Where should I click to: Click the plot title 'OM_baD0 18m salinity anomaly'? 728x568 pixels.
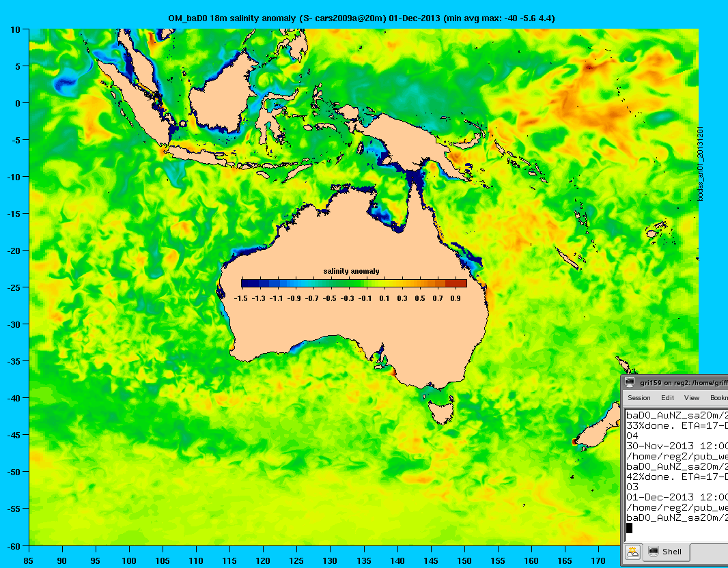pyautogui.click(x=232, y=18)
